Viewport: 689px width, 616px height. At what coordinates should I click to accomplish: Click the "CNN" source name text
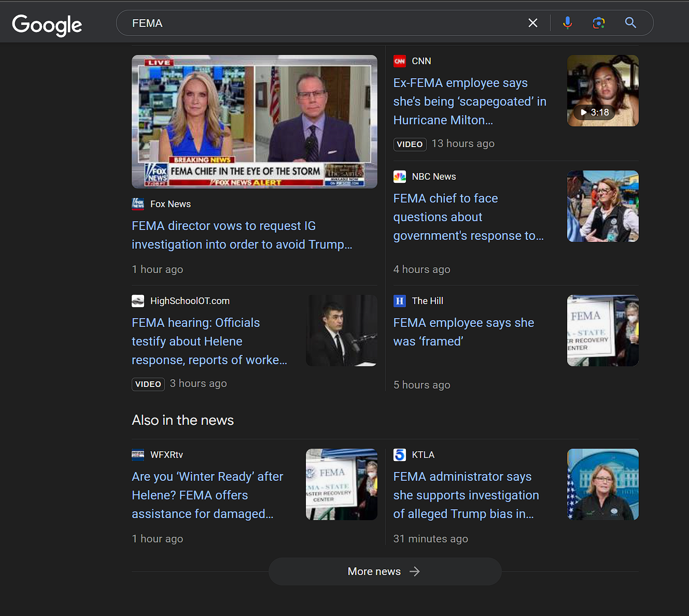click(421, 61)
